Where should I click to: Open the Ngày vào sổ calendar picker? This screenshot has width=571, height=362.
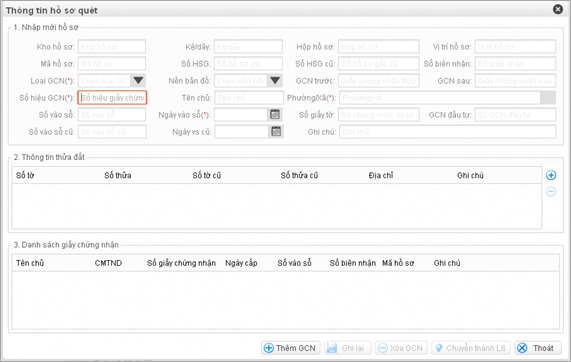point(275,114)
